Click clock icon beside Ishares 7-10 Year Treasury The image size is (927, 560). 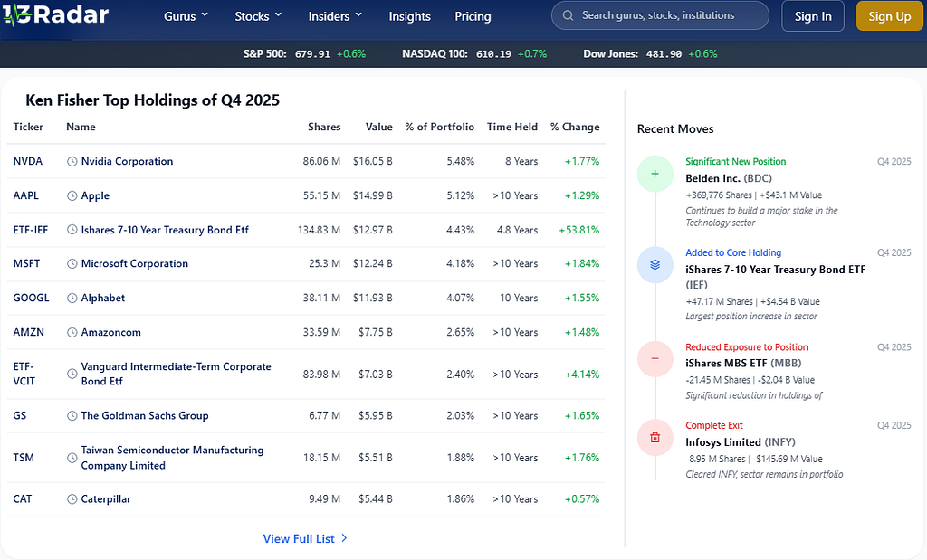click(72, 230)
